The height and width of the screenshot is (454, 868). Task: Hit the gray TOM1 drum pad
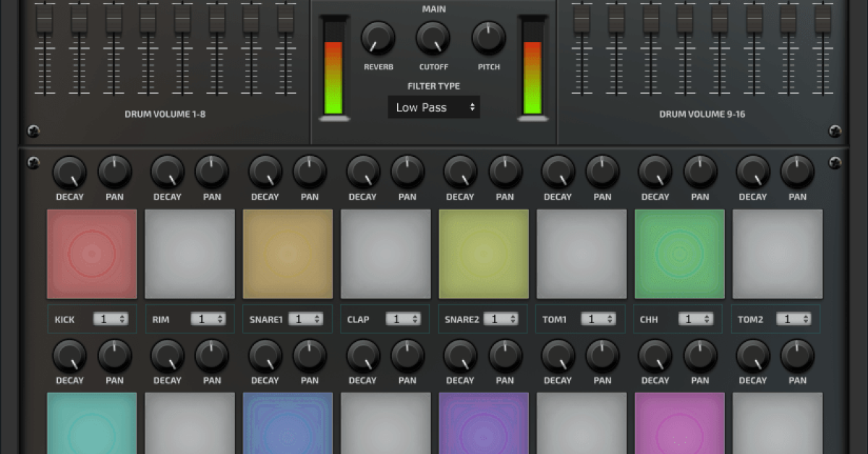point(582,254)
